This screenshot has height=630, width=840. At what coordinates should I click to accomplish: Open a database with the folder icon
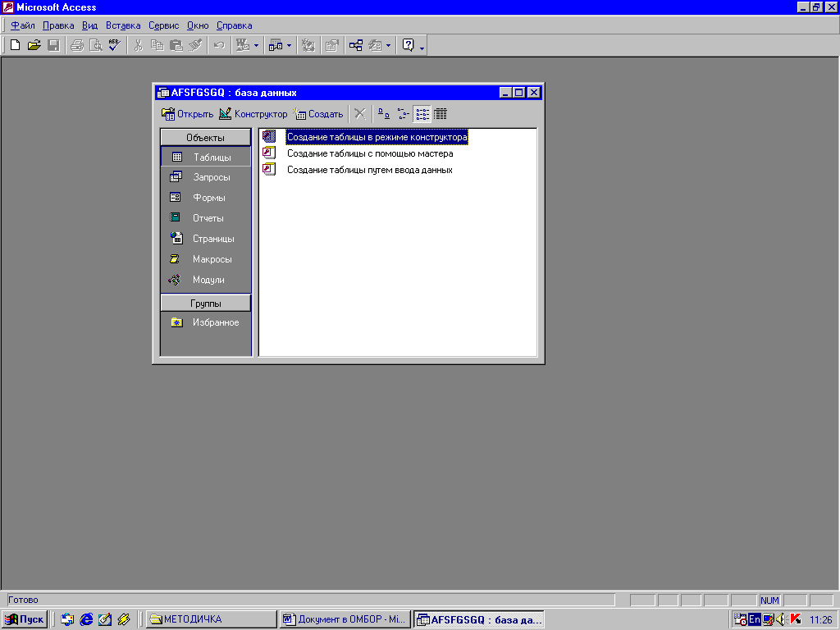34,45
